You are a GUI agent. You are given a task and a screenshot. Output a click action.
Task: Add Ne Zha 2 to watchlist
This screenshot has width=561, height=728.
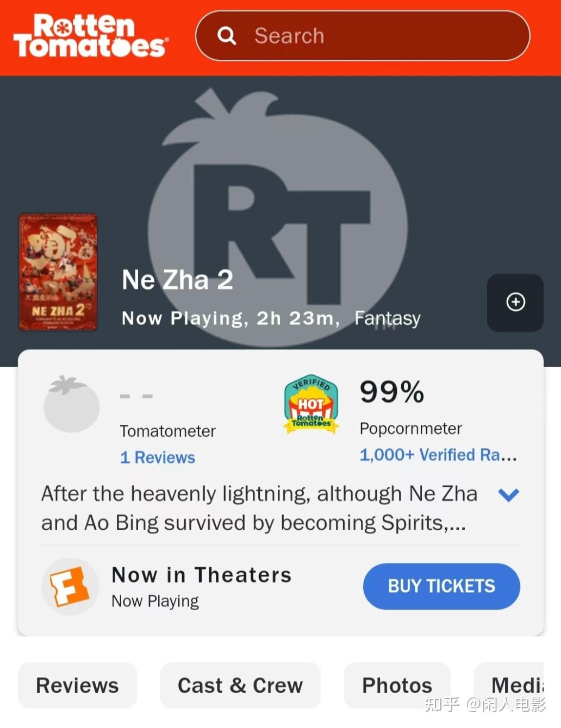point(515,302)
